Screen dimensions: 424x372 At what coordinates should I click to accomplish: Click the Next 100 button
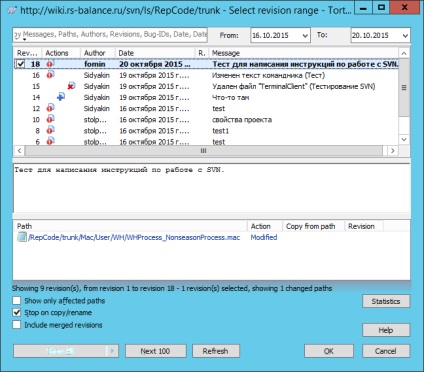pos(155,351)
